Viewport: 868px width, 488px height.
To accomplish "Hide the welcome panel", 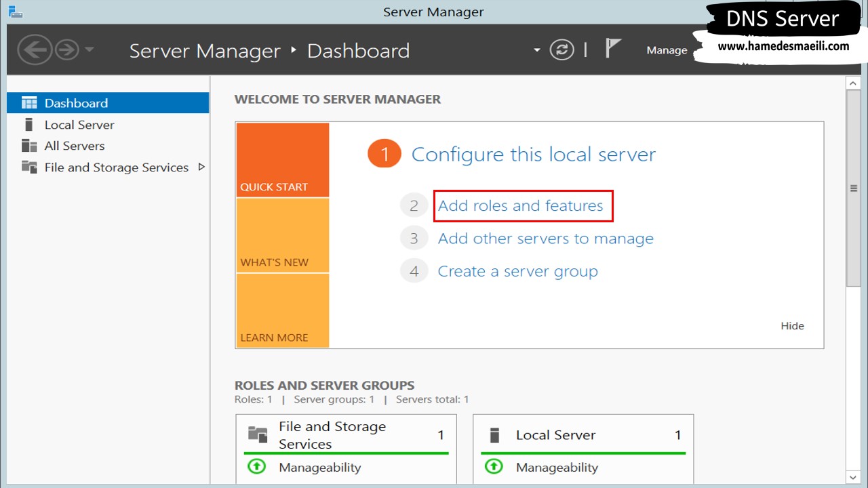I will click(792, 326).
